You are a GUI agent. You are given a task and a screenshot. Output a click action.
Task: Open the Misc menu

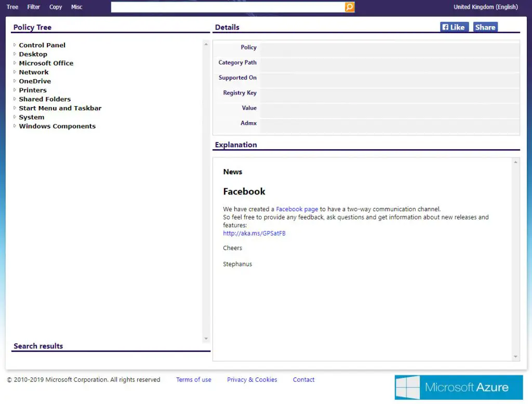[77, 7]
